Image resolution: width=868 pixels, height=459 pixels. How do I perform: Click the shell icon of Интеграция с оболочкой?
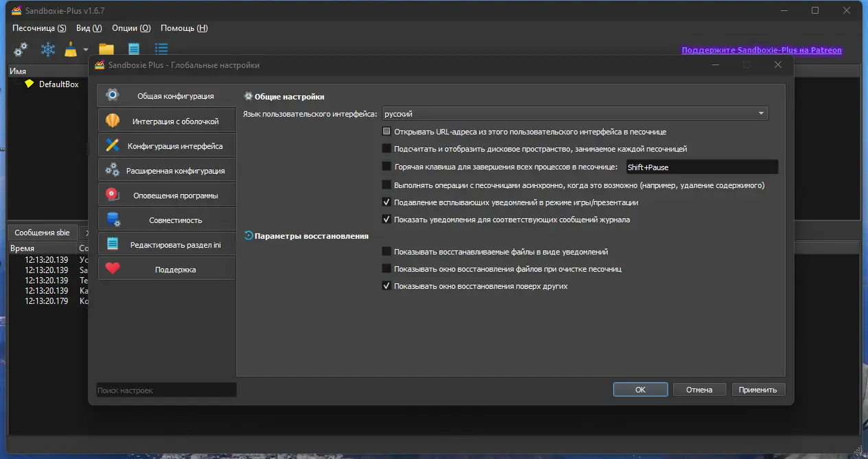point(113,121)
